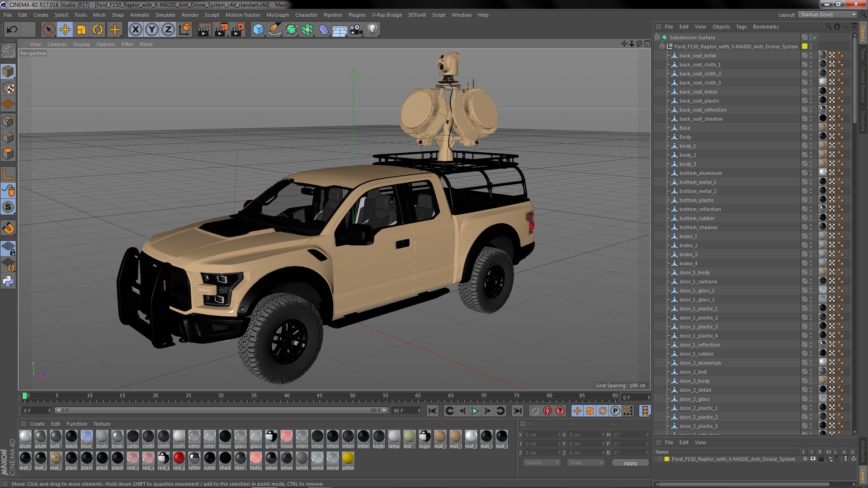Click the Undo arrow icon
The height and width of the screenshot is (488, 868).
12,30
